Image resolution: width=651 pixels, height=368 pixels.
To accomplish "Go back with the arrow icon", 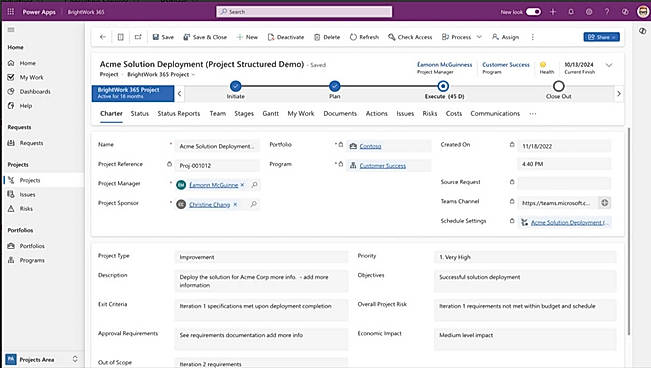I will click(103, 37).
